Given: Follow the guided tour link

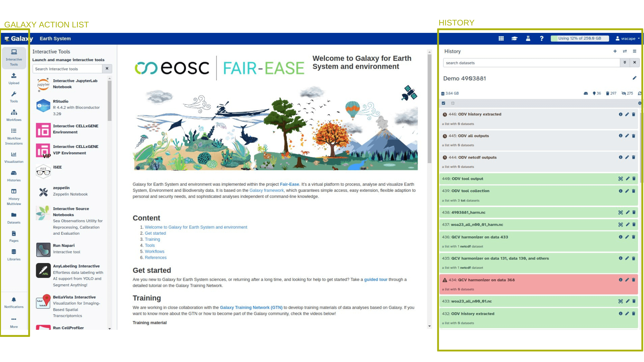Looking at the screenshot, I should (x=375, y=279).
